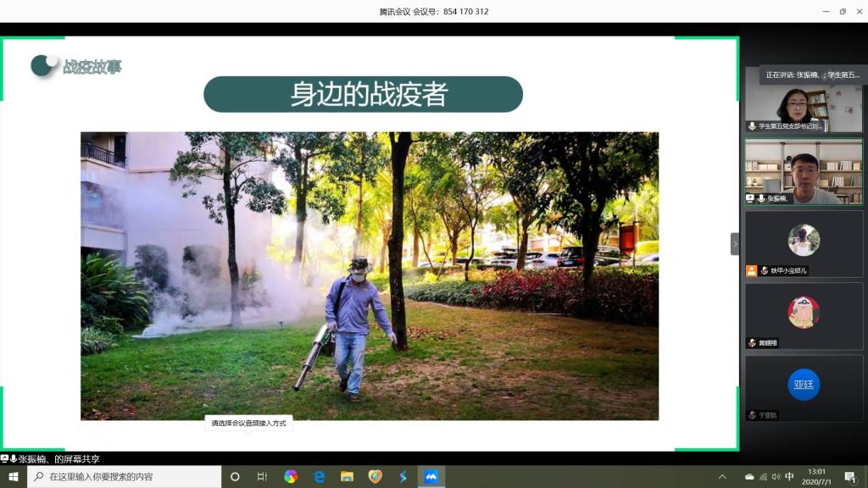Select 张振楠's video thumbnail
The height and width of the screenshot is (488, 868).
pyautogui.click(x=804, y=172)
